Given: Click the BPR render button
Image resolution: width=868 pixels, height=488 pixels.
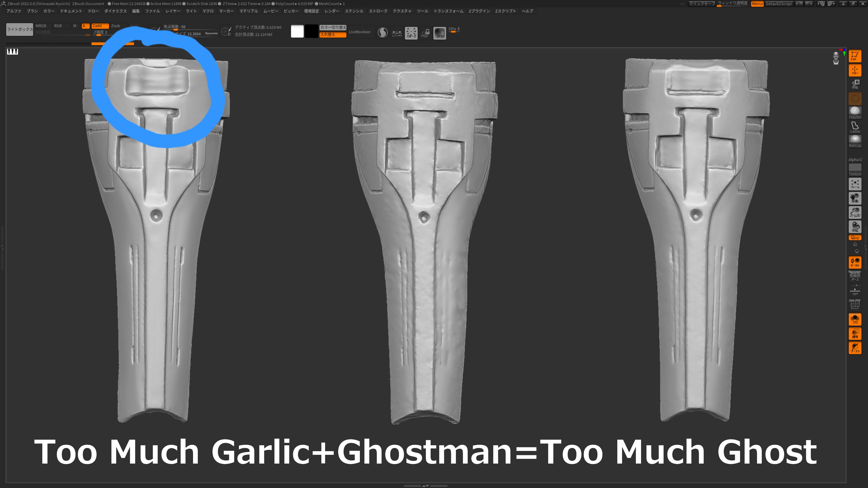Looking at the screenshot, I should 439,33.
